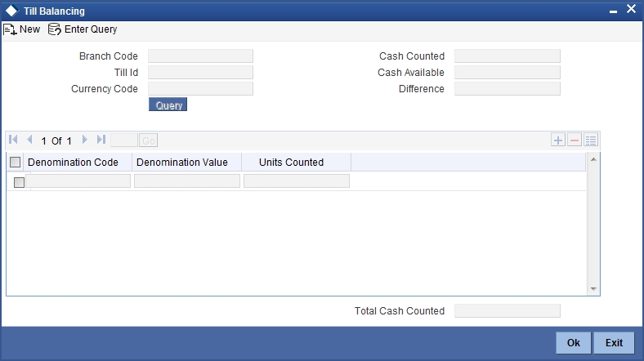Click the table scrollbar up arrow
This screenshot has width=644, height=361.
[593, 159]
